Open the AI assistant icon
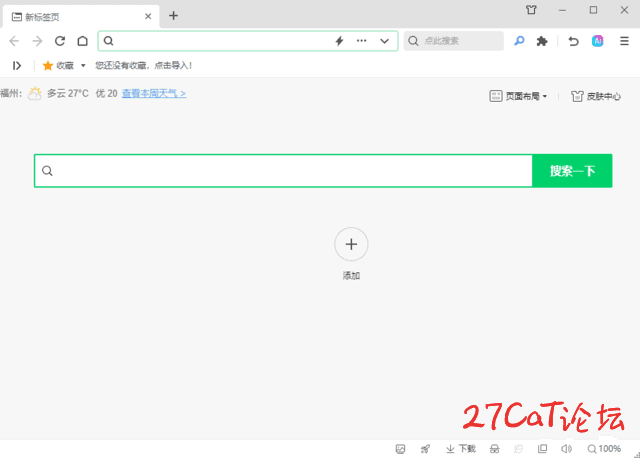This screenshot has width=640, height=458. (598, 41)
